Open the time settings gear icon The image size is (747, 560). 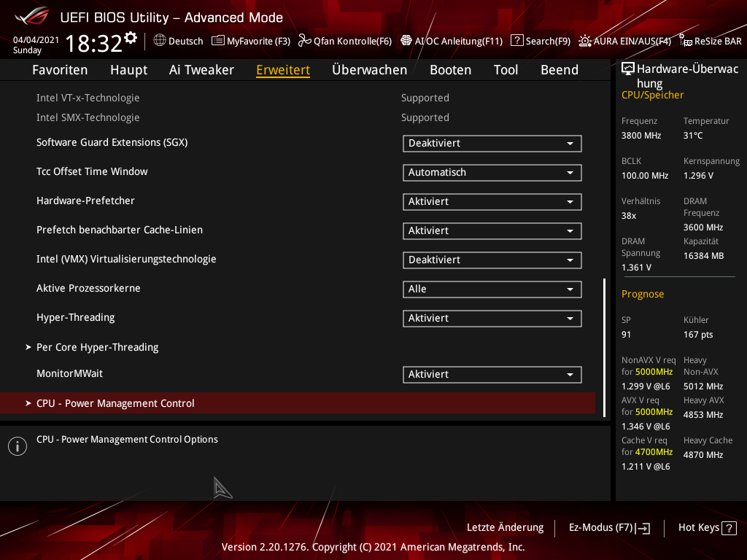pos(131,38)
